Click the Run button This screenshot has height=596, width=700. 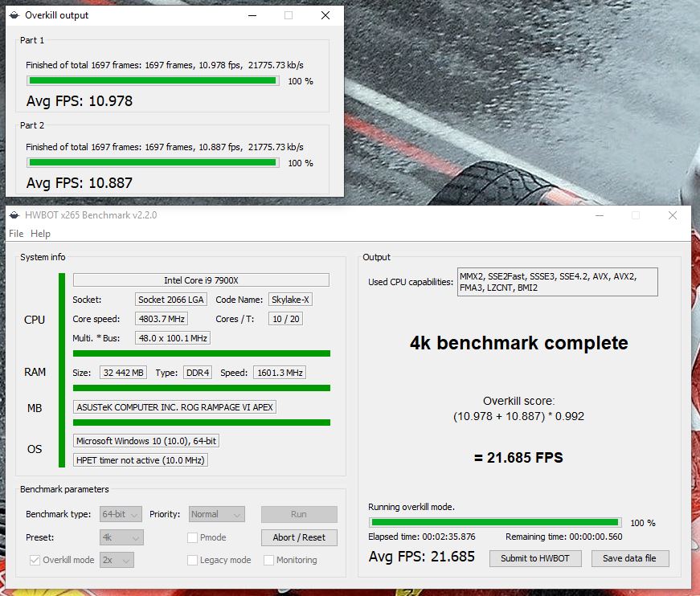click(x=299, y=514)
